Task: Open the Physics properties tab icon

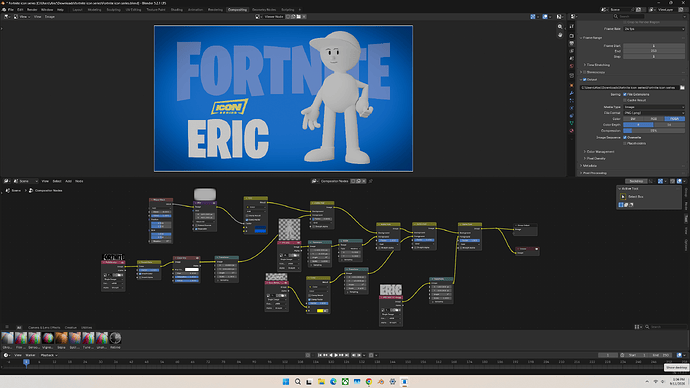Action: 572,108
